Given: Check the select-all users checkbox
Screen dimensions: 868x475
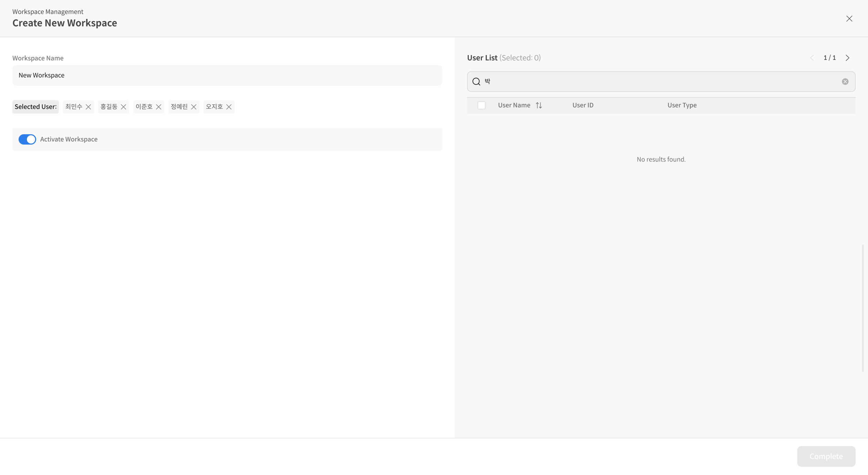Looking at the screenshot, I should point(482,105).
